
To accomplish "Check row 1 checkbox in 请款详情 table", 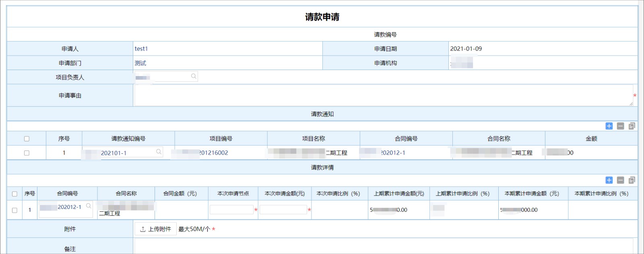I will (x=14, y=210).
